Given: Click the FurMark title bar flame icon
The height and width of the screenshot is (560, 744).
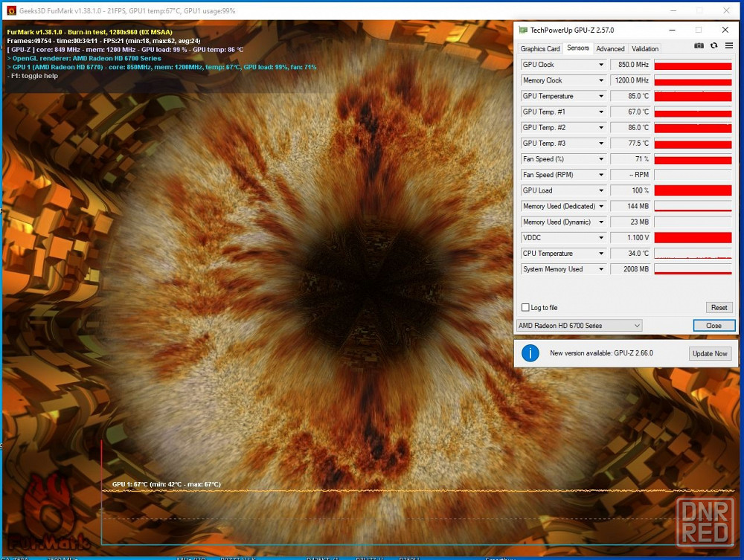Looking at the screenshot, I should (x=11, y=10).
